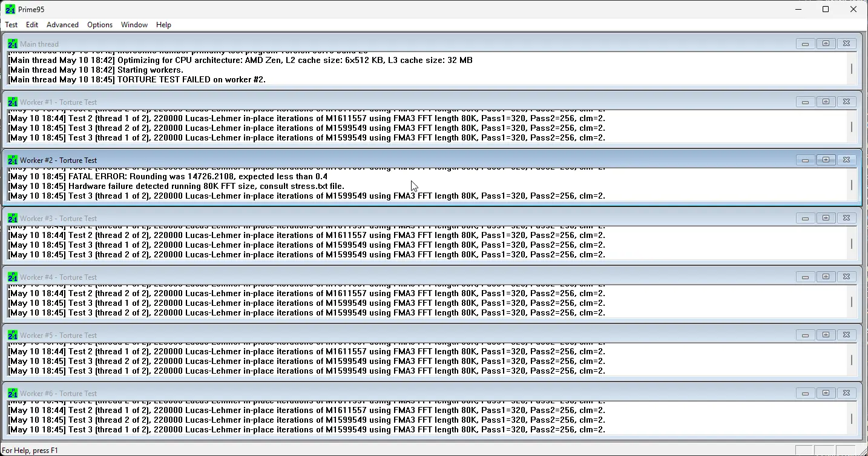
Task: Maximize the Worker #4 child window
Action: [826, 277]
